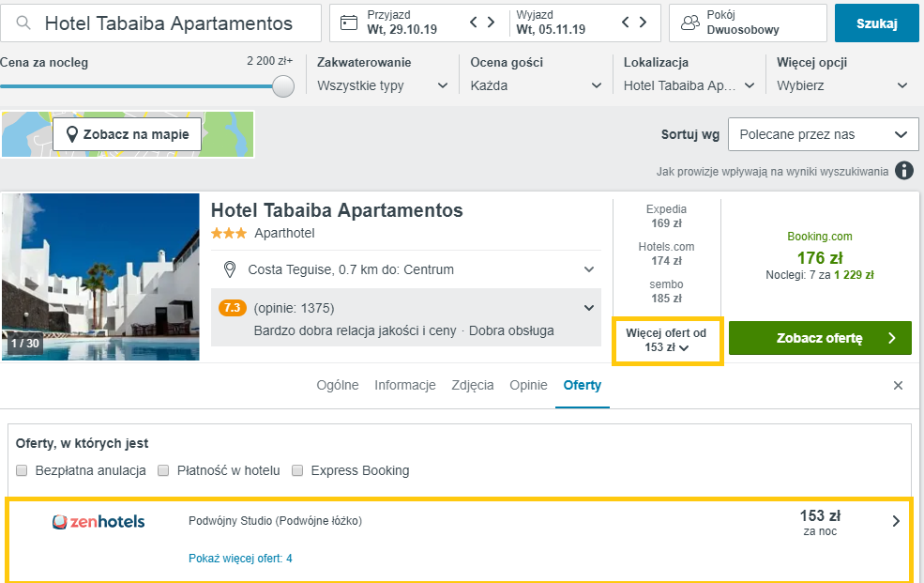Screen dimensions: 924x583
Task: Click green Zobacz ofertę button
Action: (819, 338)
